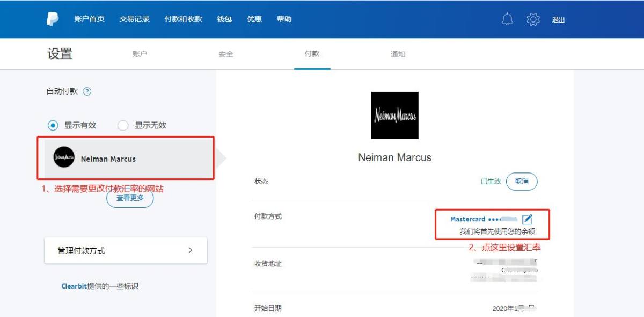Open the settings gear icon
This screenshot has height=317, width=644.
(533, 19)
